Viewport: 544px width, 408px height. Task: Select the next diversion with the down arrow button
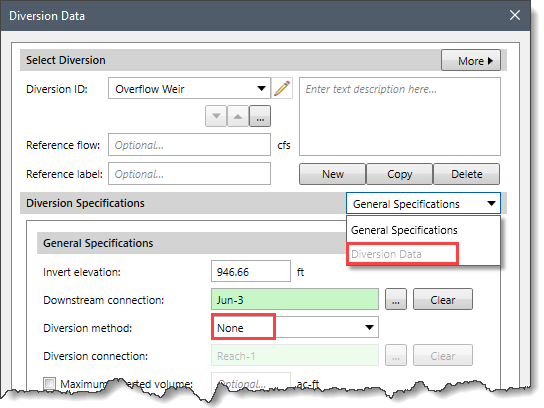point(216,116)
